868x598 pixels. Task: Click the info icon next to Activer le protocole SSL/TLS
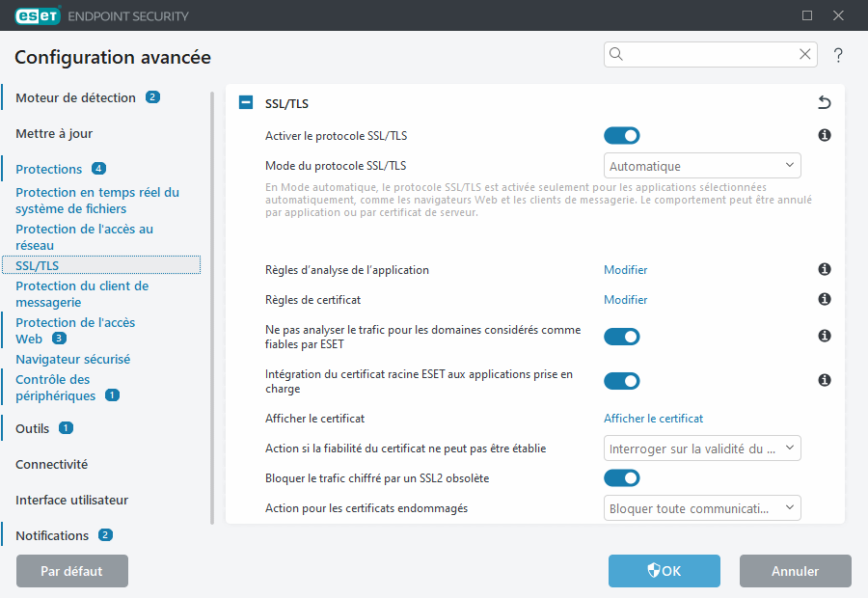824,135
